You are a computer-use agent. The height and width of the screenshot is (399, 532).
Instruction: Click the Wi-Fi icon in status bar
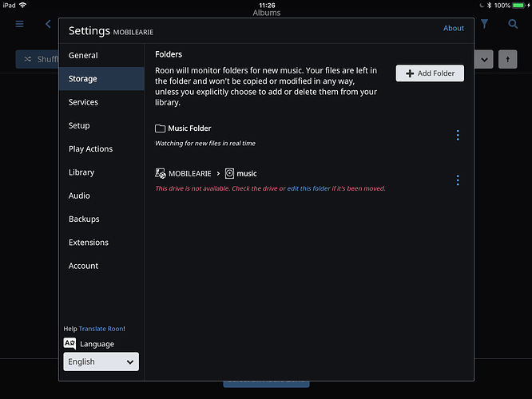22,5
